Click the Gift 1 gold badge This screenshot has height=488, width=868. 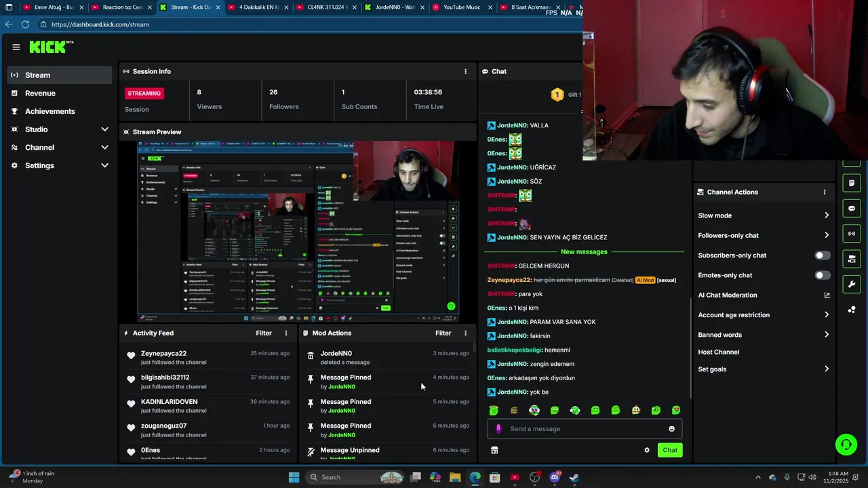557,95
